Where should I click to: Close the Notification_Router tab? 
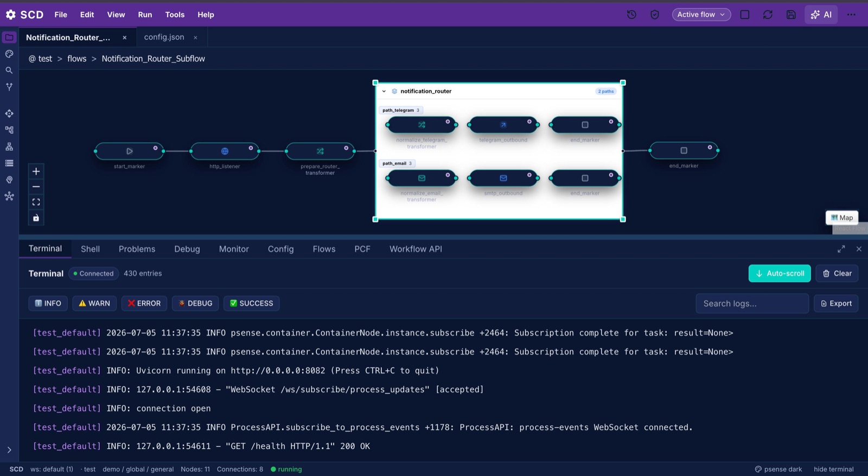[125, 37]
